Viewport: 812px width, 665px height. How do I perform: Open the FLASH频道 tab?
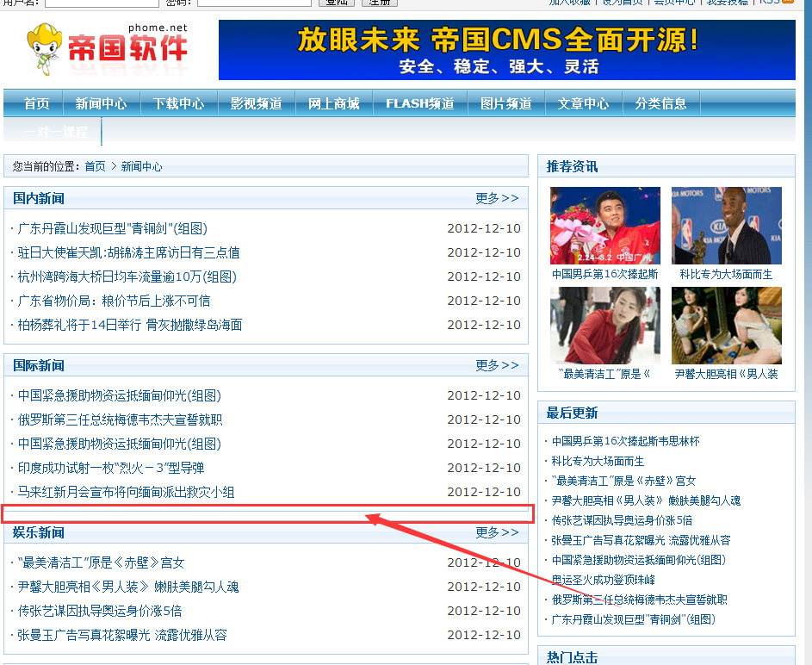pyautogui.click(x=419, y=103)
